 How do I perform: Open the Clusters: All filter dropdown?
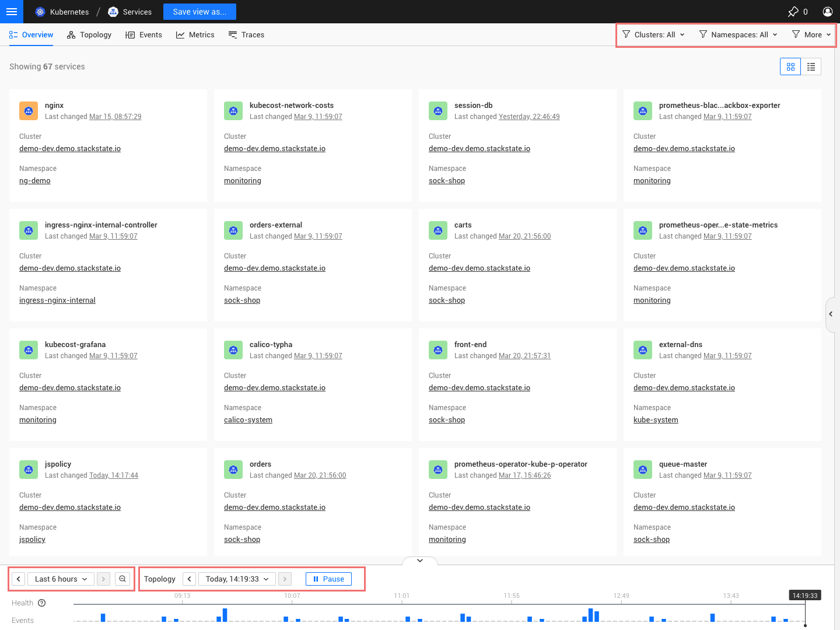coord(653,34)
